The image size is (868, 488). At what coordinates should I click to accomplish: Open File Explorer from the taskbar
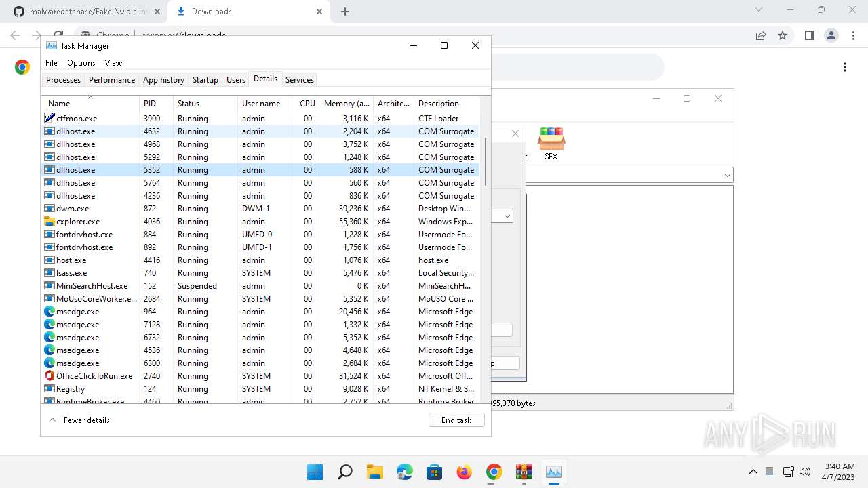coord(374,472)
